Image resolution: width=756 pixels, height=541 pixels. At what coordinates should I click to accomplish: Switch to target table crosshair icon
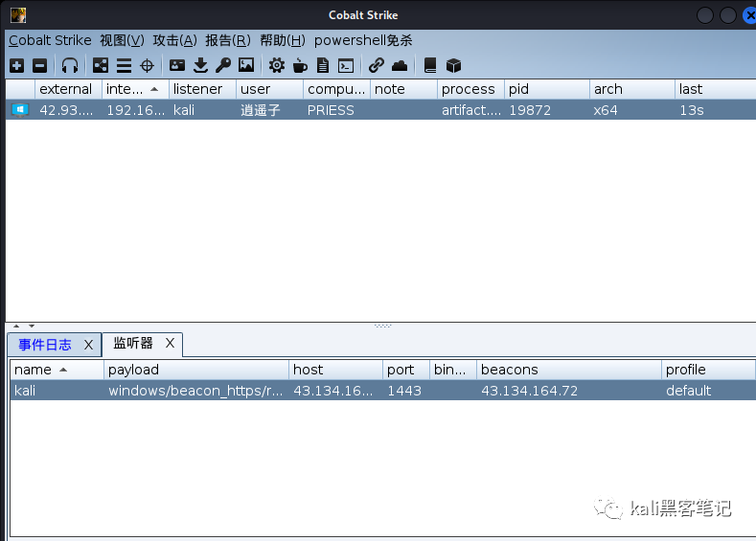[x=147, y=65]
